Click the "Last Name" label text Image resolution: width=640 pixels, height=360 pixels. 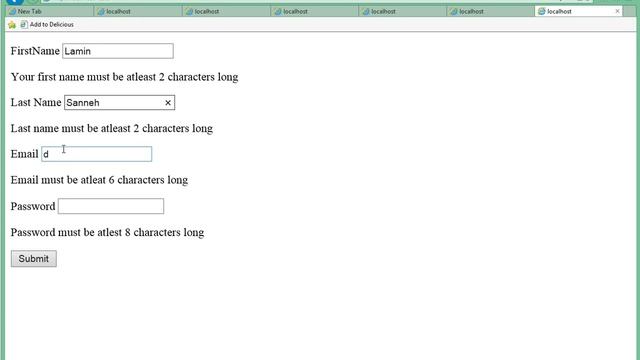(x=36, y=102)
